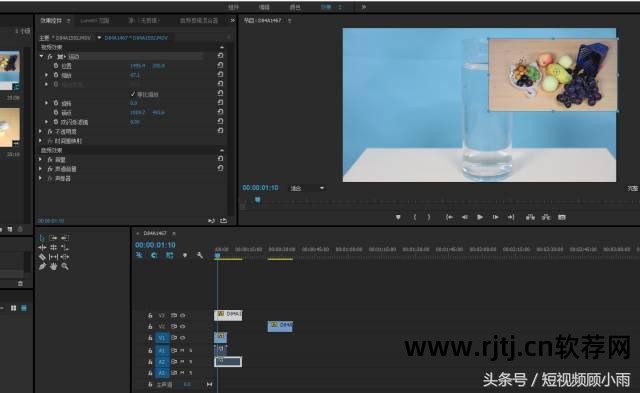The height and width of the screenshot is (393, 640).
Task: Toggle the uniform scale checkbox in Effect Controls
Action: tap(133, 94)
